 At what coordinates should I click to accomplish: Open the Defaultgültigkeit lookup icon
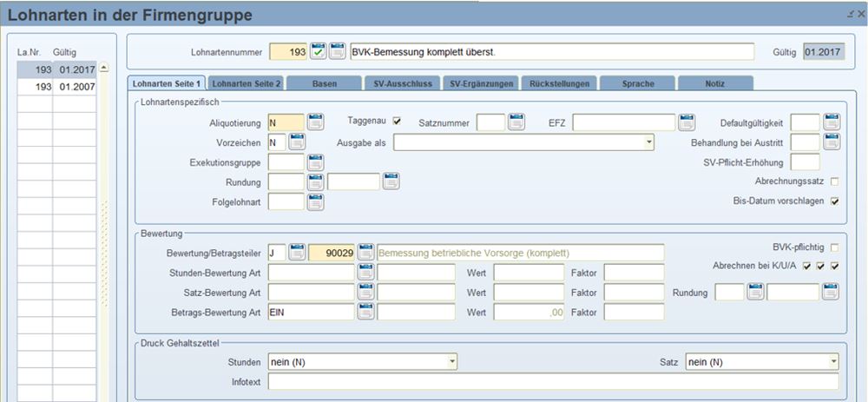pyautogui.click(x=832, y=122)
